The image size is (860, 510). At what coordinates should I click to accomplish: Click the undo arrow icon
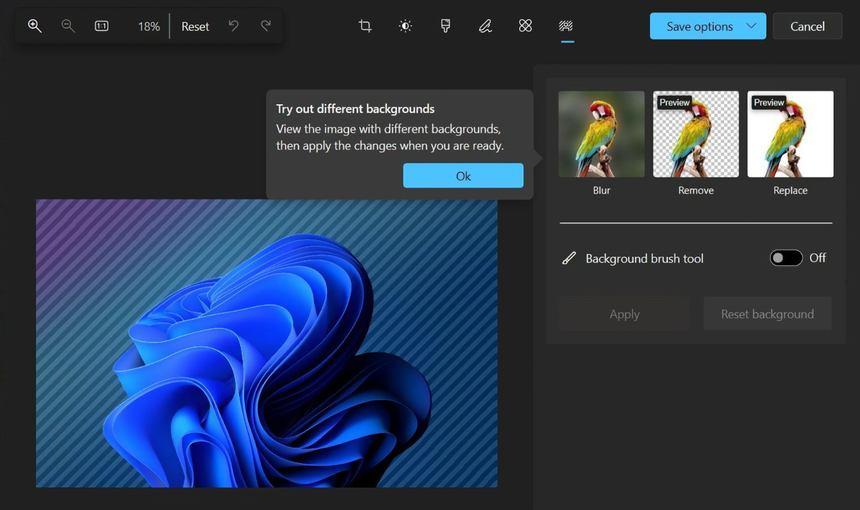(233, 26)
